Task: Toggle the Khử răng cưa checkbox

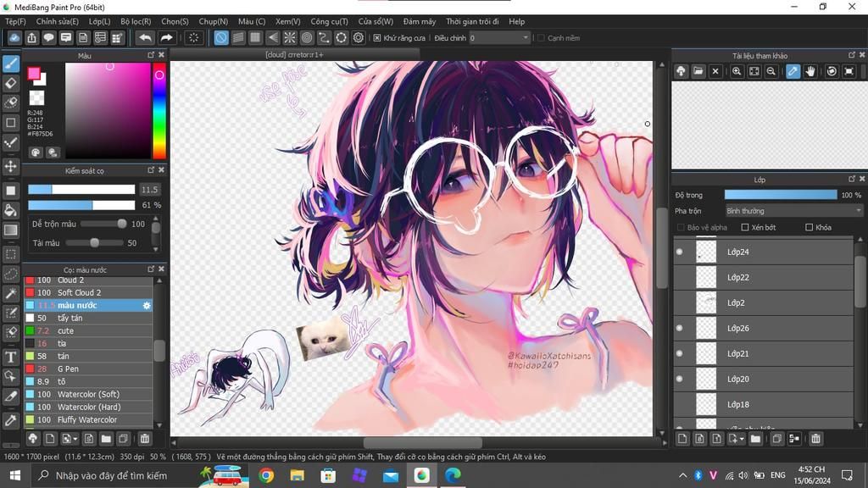Action: click(x=377, y=38)
